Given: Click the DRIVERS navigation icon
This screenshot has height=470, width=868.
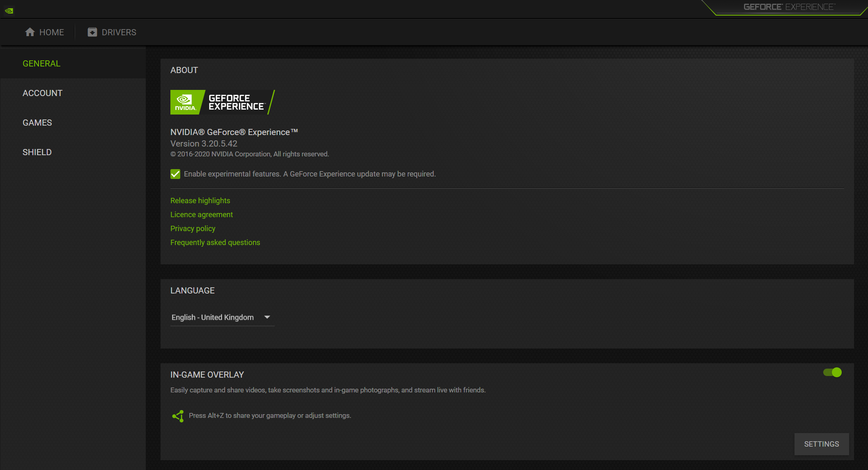Looking at the screenshot, I should pyautogui.click(x=92, y=32).
